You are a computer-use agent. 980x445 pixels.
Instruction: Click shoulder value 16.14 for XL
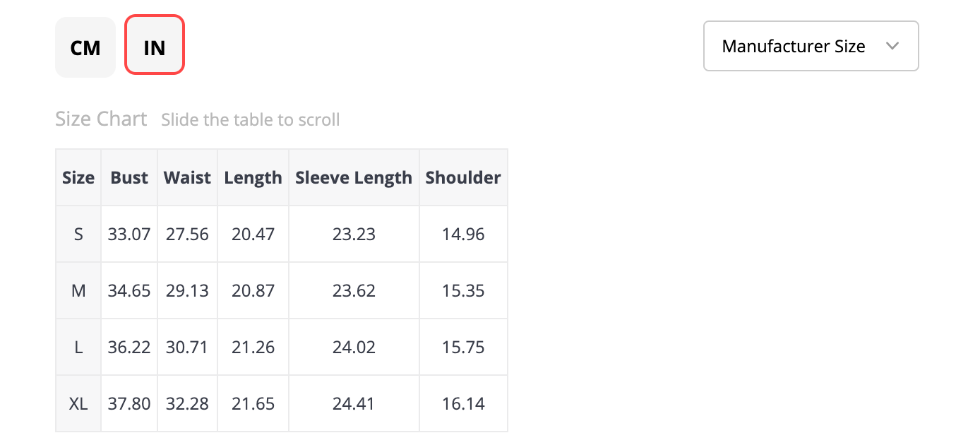(463, 403)
